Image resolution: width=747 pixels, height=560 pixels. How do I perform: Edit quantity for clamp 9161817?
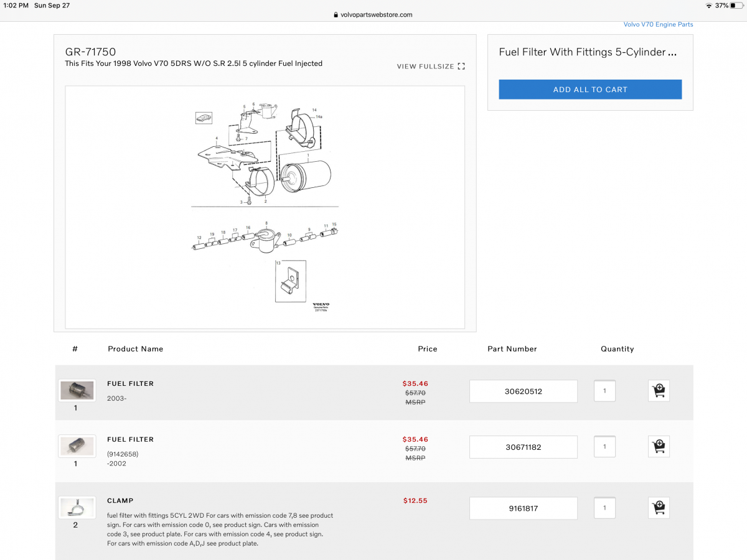tap(604, 508)
